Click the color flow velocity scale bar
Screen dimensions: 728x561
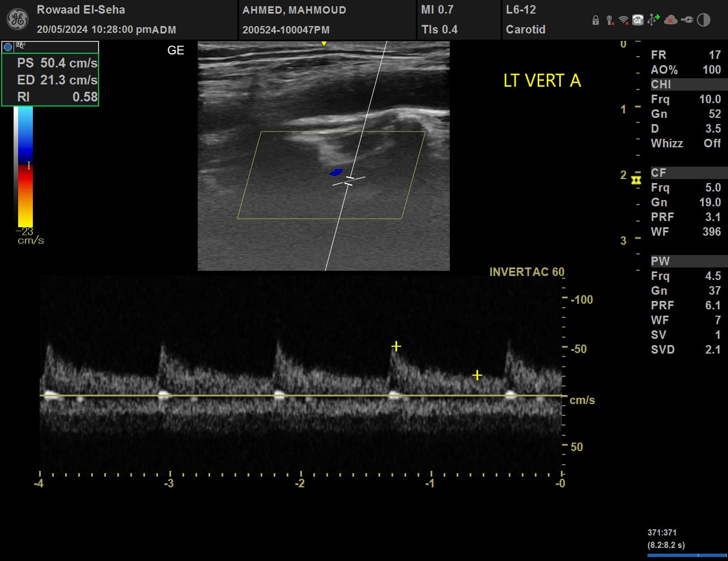(25, 166)
